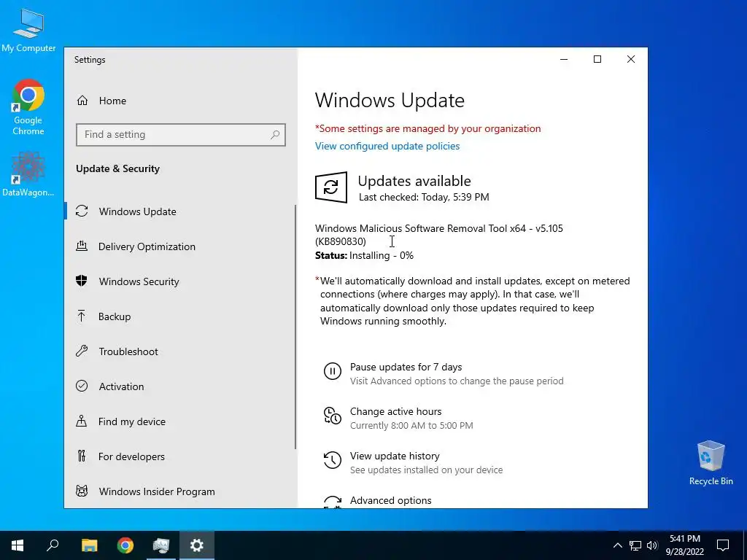
Task: Click the Windows Security shield icon
Action: pos(82,281)
